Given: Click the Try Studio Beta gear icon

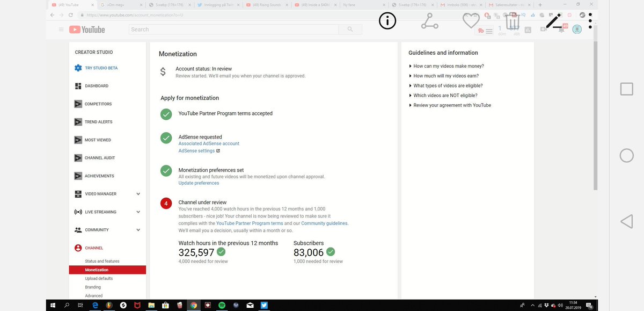Looking at the screenshot, I should 78,68.
